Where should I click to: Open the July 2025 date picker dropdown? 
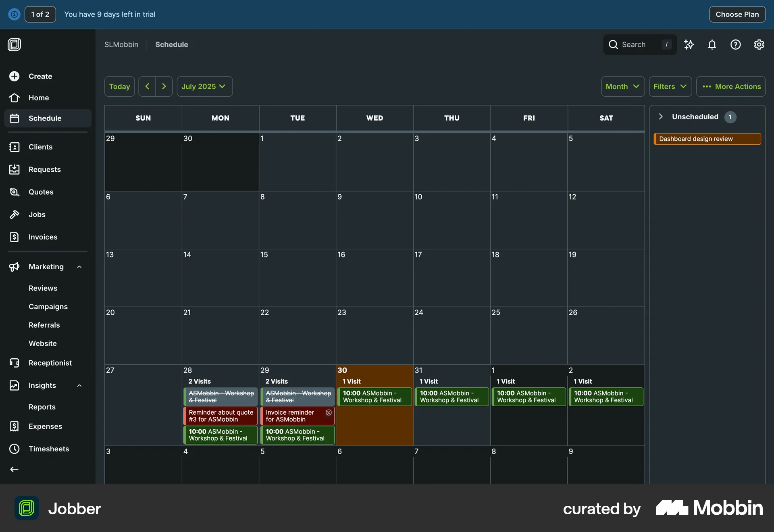click(204, 86)
